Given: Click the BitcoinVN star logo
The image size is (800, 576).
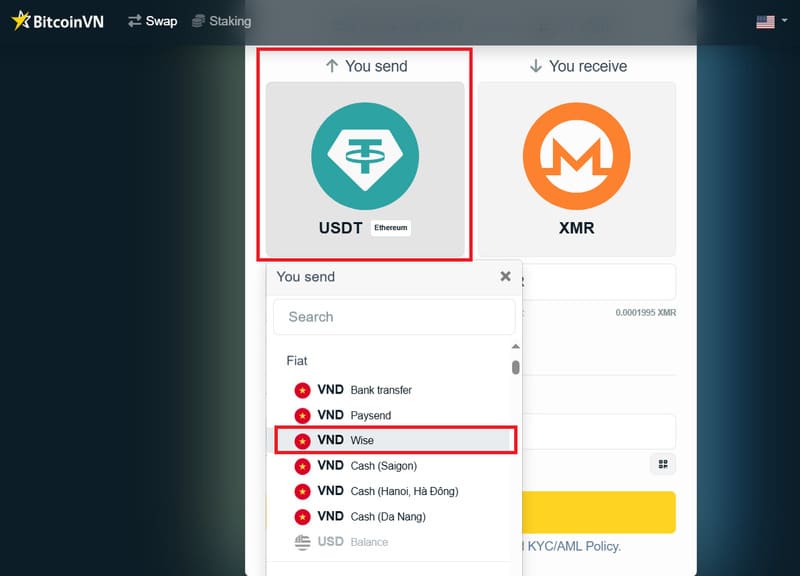Looking at the screenshot, I should coord(21,20).
